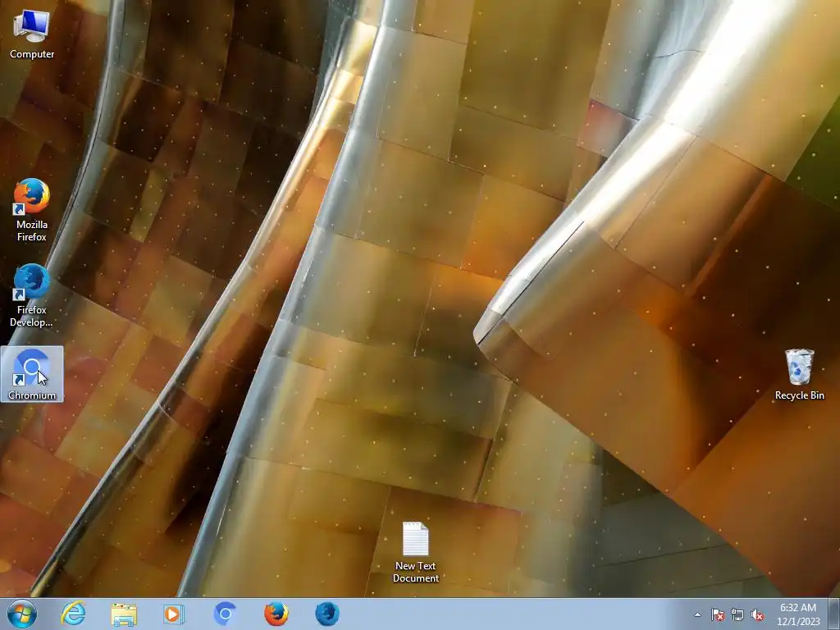Image resolution: width=840 pixels, height=630 pixels.
Task: Launch Chromium from the taskbar
Action: click(x=225, y=614)
